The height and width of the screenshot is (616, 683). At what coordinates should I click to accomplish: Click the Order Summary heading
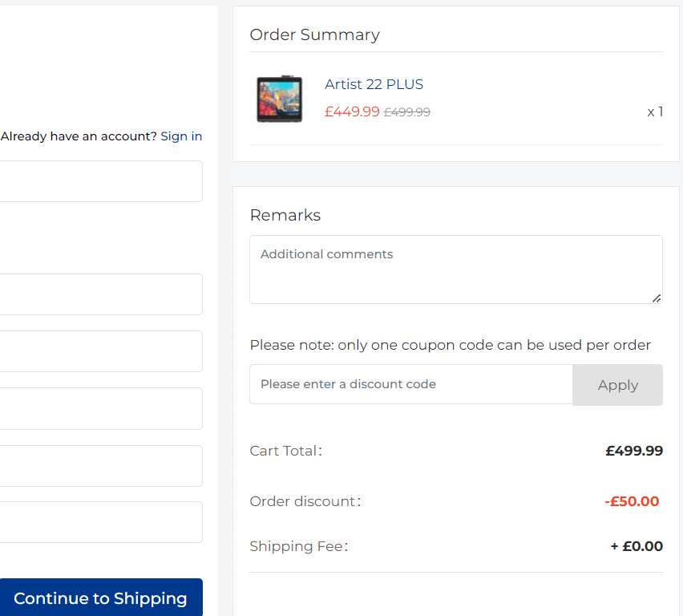pos(314,34)
